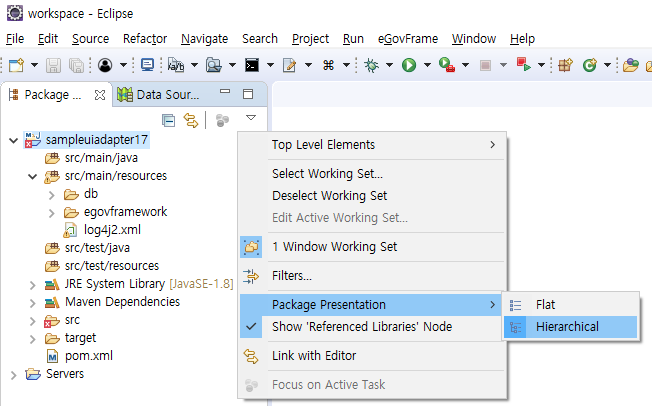Open Filters... from the view menu

pos(292,275)
